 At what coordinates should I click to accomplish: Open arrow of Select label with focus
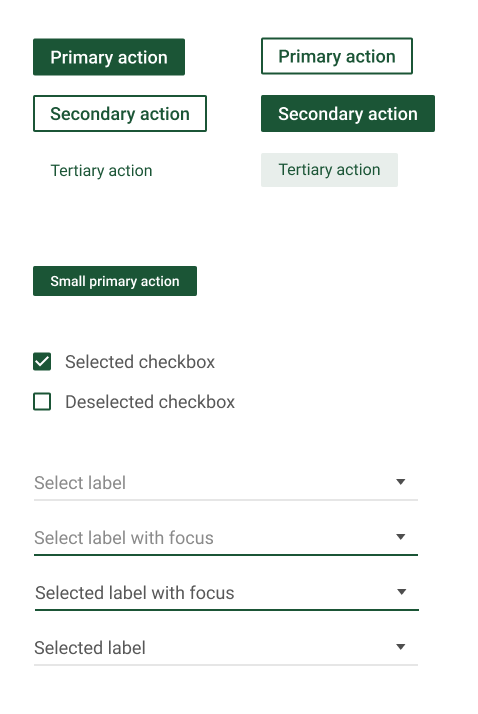coord(401,537)
